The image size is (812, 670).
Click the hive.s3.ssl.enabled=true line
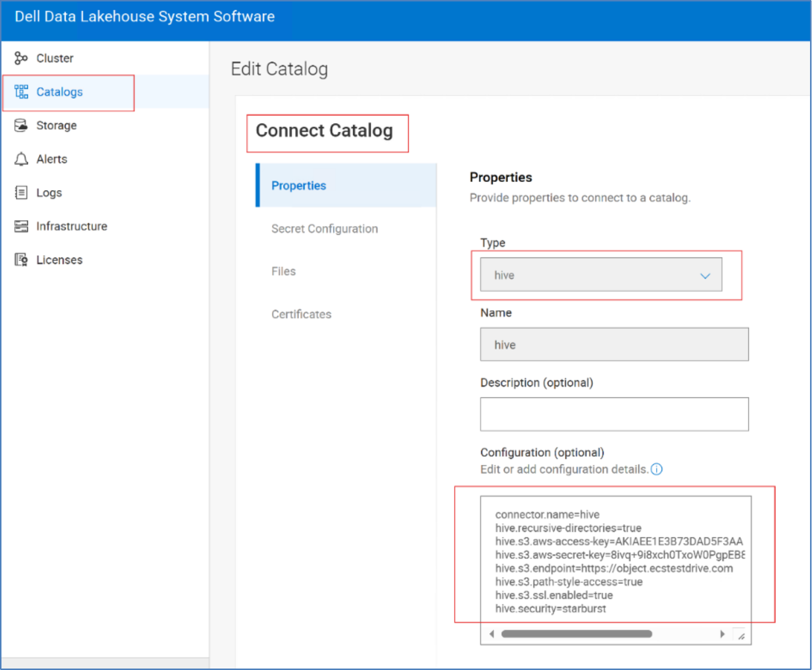tap(554, 595)
